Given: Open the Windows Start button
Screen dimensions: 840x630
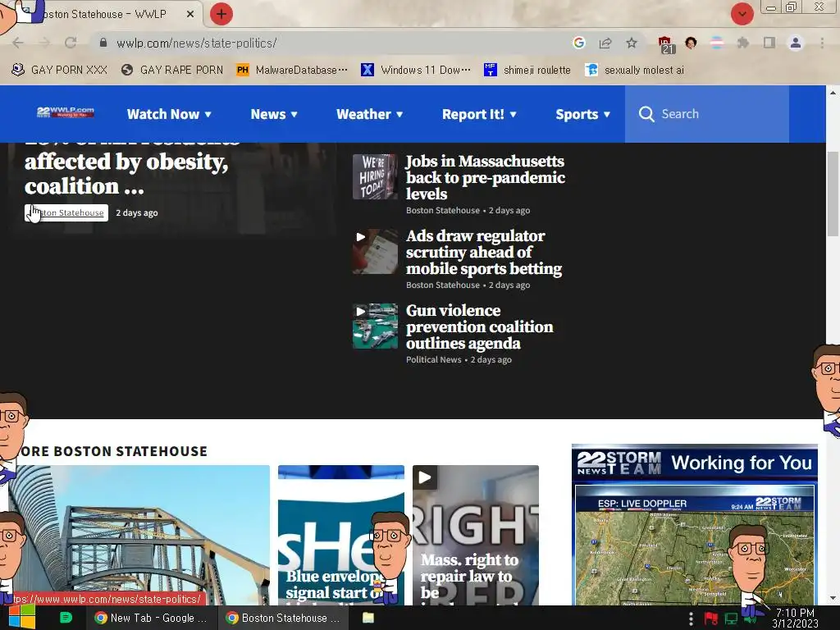Looking at the screenshot, I should (22, 618).
